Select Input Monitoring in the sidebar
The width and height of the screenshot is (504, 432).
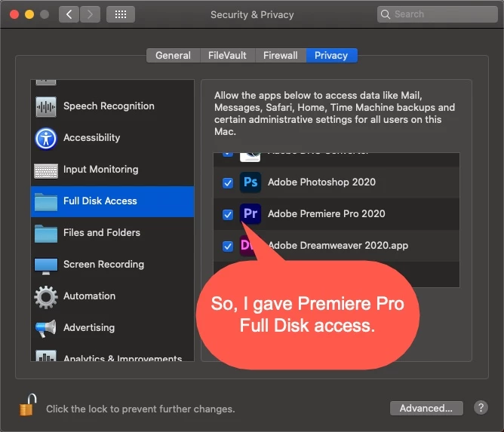[x=112, y=170]
